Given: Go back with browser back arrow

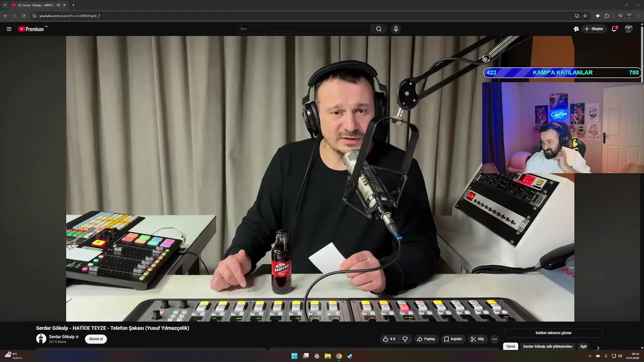Looking at the screenshot, I should (x=6, y=16).
